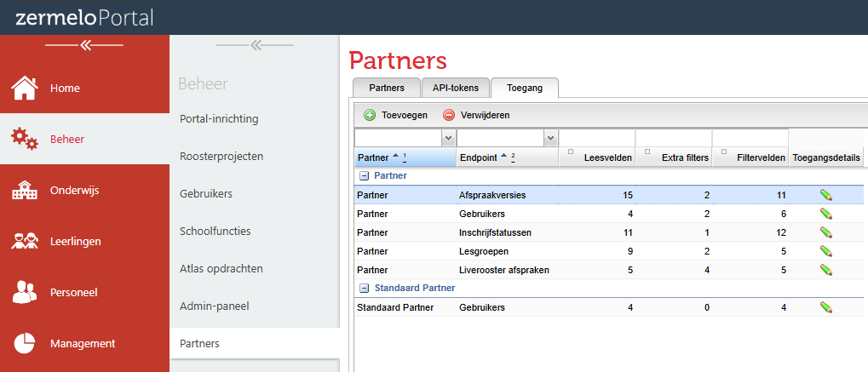Switch to the API-tokens tab
The image size is (868, 372).
coord(456,88)
